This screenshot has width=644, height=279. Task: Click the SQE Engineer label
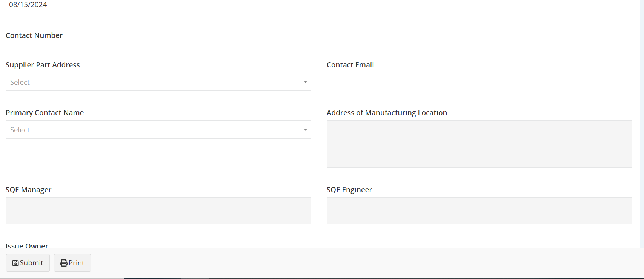[349, 190]
